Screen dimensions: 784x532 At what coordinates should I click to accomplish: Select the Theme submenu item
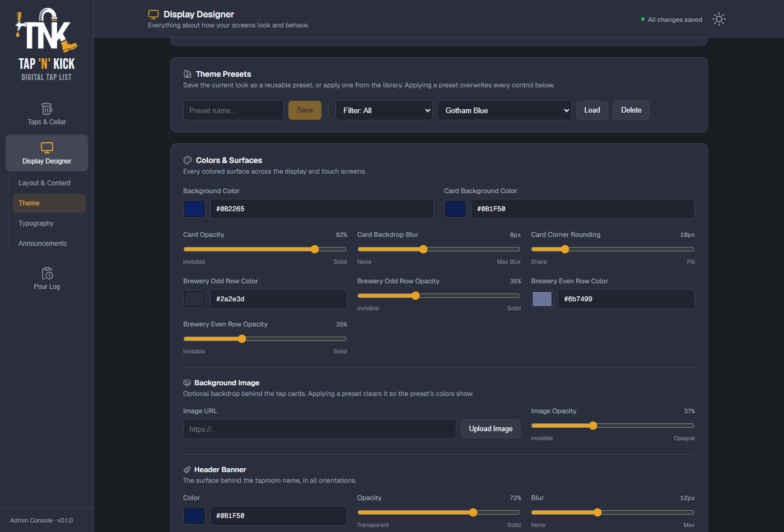pos(49,203)
